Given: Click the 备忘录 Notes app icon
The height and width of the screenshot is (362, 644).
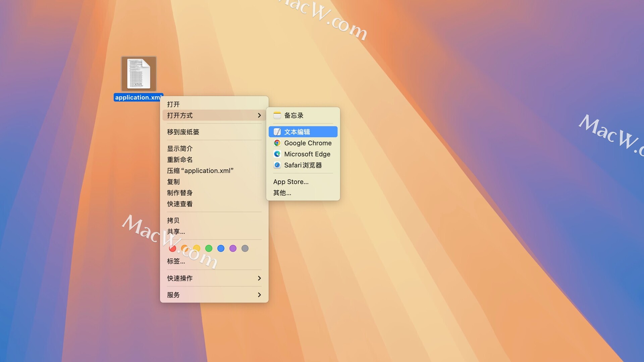Looking at the screenshot, I should pyautogui.click(x=277, y=115).
